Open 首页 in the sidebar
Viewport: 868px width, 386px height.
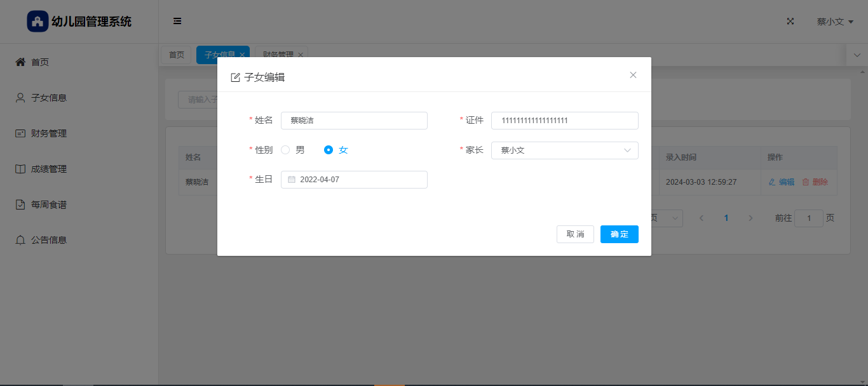tap(79, 62)
